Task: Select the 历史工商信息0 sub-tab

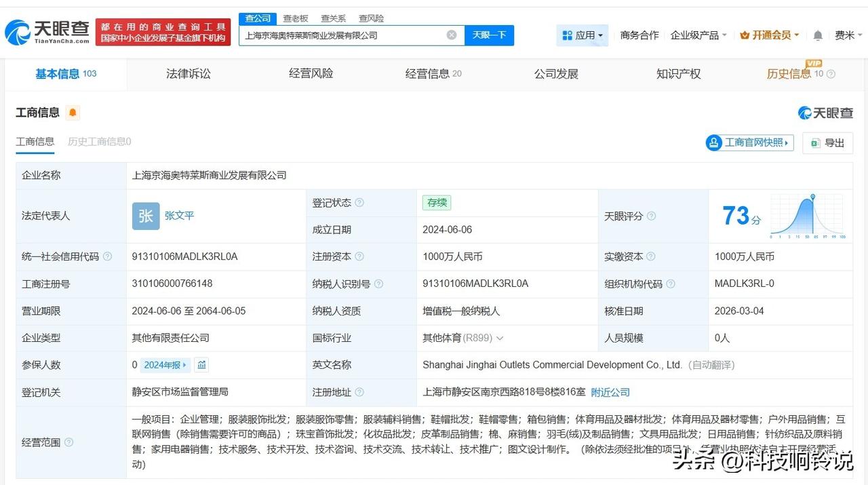Action: click(100, 142)
